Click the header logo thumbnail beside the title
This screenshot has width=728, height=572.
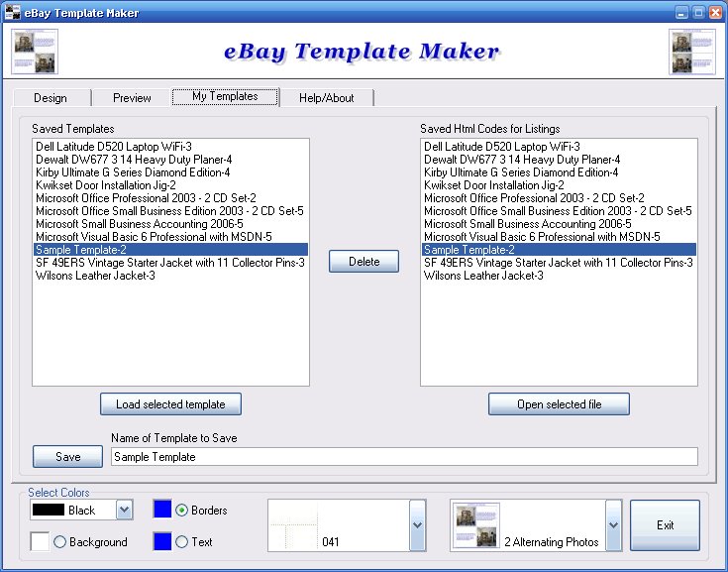click(x=35, y=52)
